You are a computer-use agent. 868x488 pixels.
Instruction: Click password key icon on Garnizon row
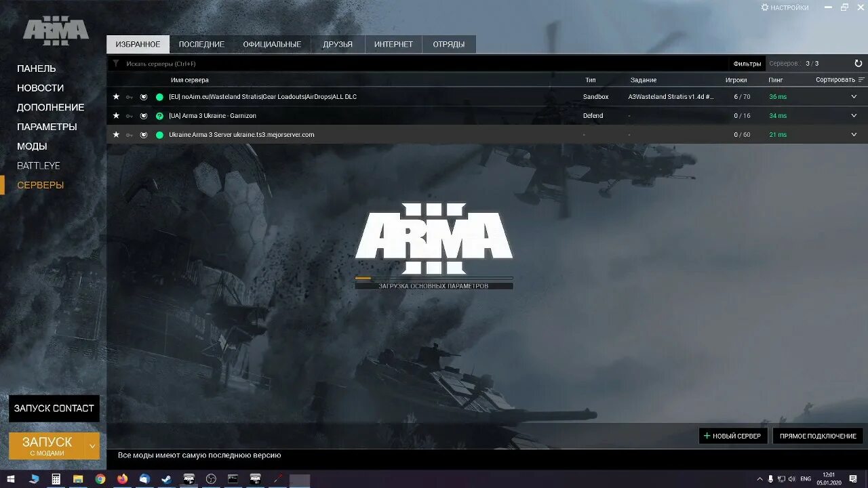(130, 116)
